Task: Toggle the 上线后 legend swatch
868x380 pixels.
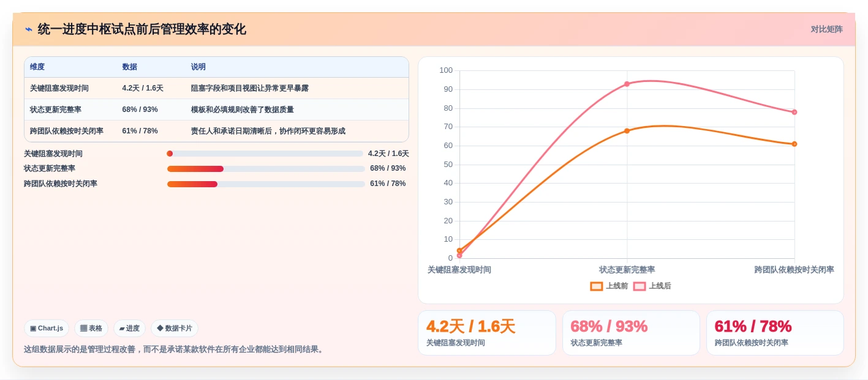Action: click(x=640, y=286)
